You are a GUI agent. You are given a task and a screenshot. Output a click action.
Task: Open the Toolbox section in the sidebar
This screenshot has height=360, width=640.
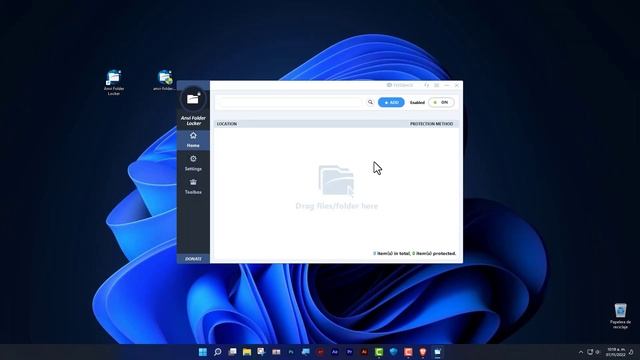[193, 186]
